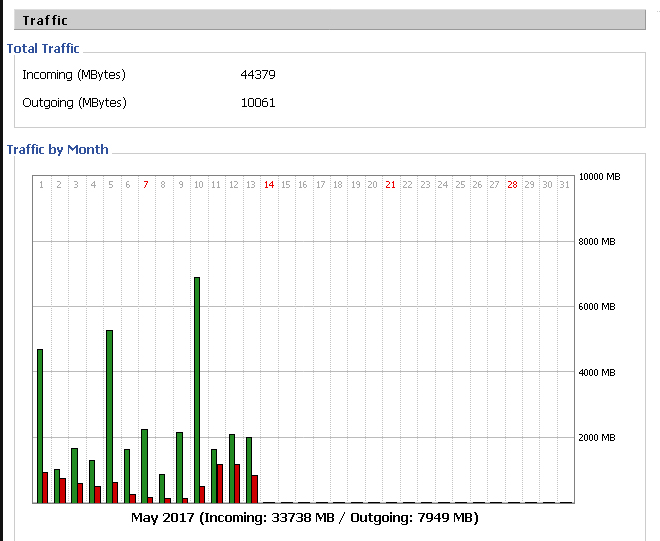
Task: Click the red outgoing bar for day 1
Action: 45,488
